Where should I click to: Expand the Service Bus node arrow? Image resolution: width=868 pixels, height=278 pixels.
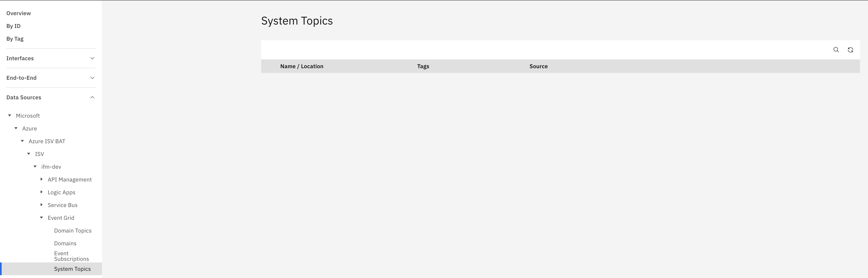pos(41,205)
